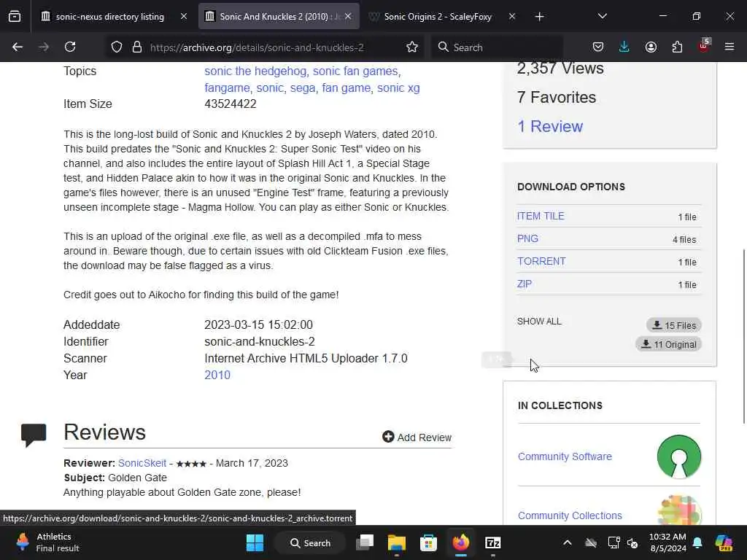The height and width of the screenshot is (560, 747).
Task: Click the taskbar Search box
Action: click(x=310, y=542)
